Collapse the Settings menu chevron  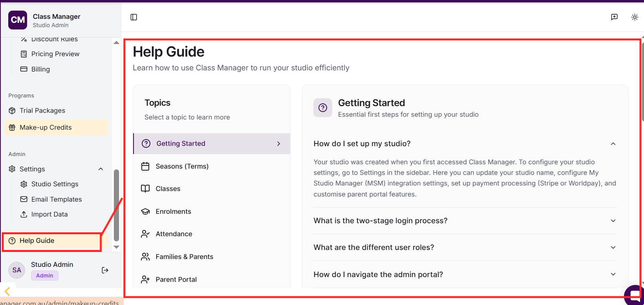point(101,169)
